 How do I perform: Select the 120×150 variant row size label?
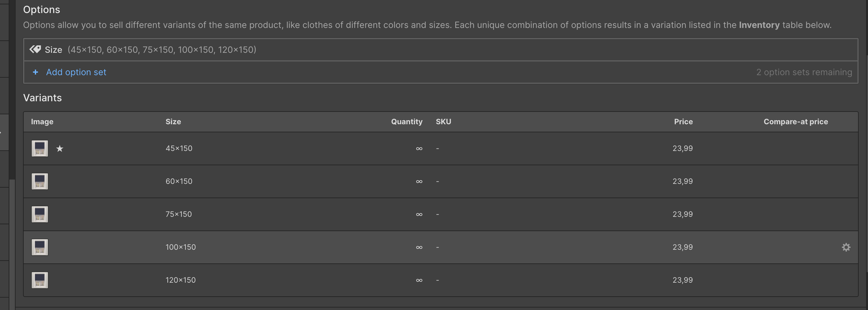click(180, 280)
